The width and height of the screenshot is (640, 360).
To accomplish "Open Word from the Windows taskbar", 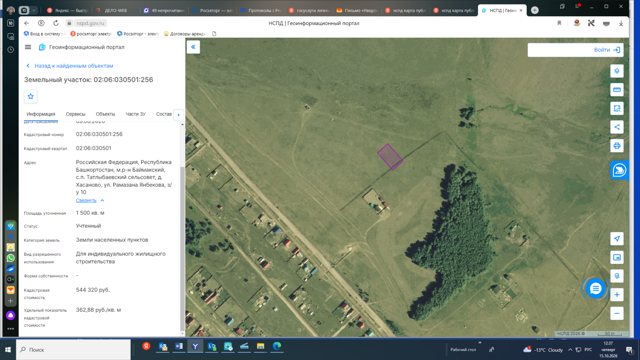I will tap(179, 347).
